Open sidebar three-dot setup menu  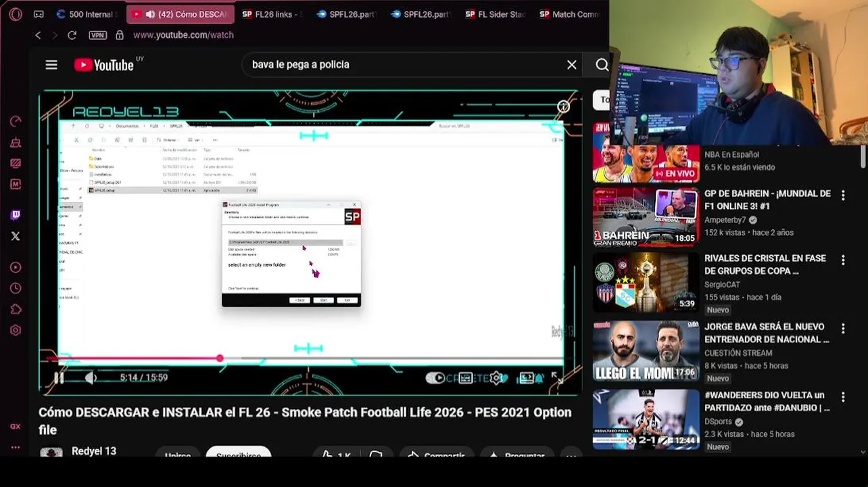click(x=16, y=448)
